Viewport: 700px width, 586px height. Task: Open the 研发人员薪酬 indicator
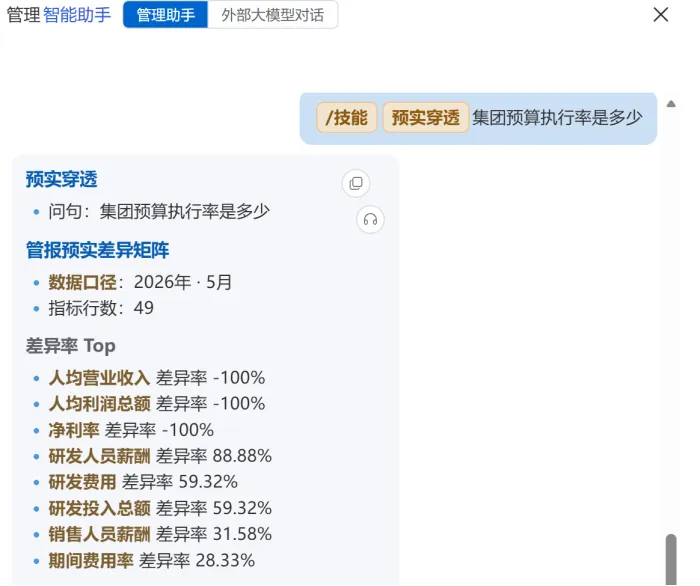tap(99, 456)
